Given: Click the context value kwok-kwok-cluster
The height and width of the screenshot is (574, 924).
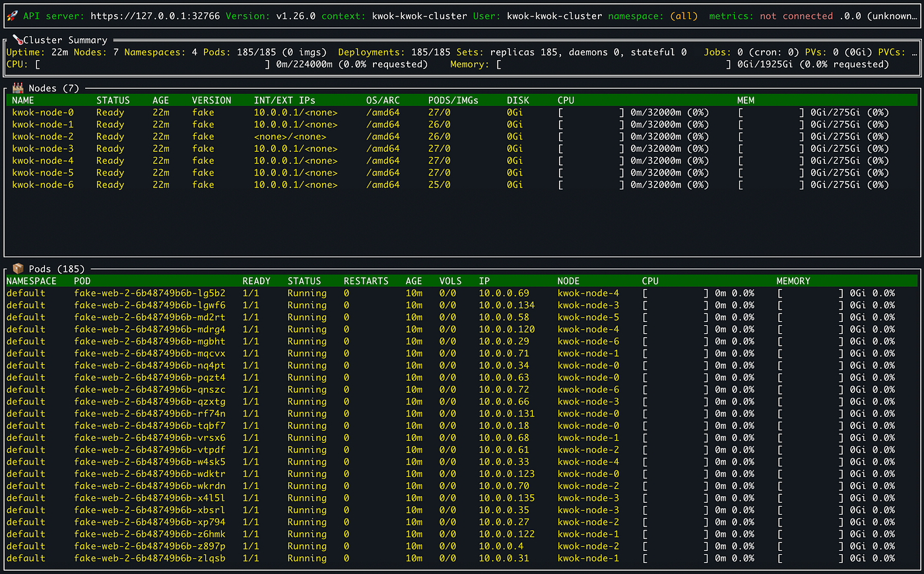Looking at the screenshot, I should pos(420,16).
